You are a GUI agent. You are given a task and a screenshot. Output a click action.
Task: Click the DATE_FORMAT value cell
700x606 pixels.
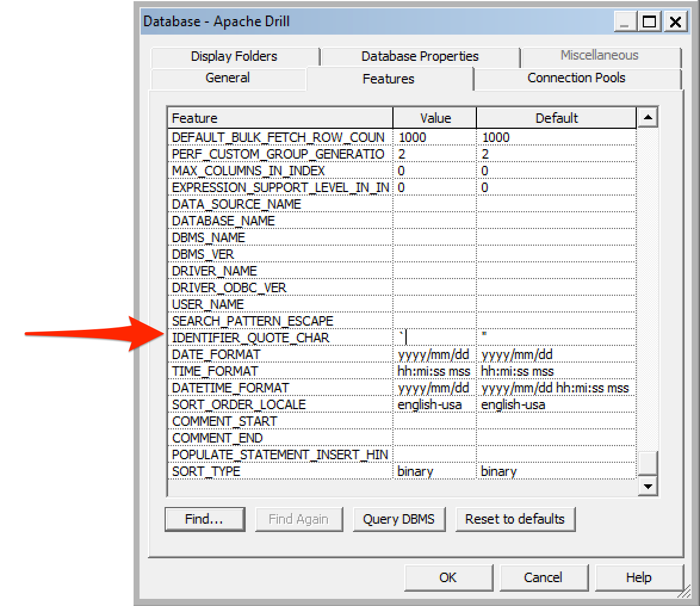coord(435,354)
